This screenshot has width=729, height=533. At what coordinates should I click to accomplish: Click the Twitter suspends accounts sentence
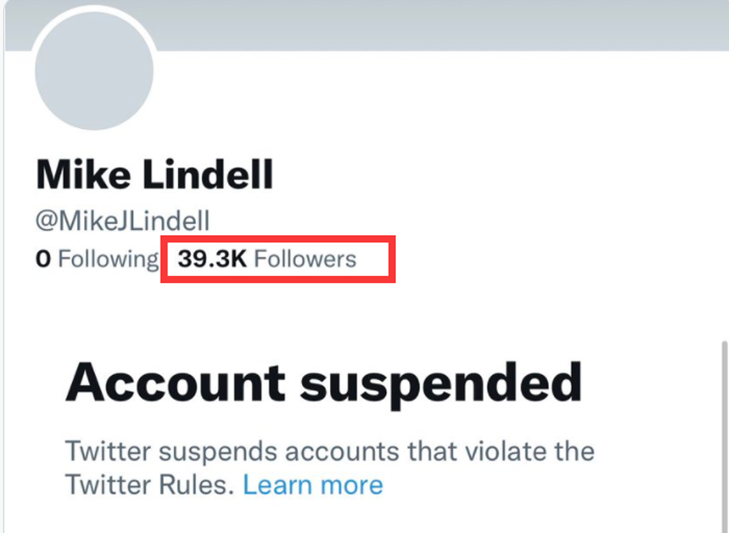(x=330, y=450)
